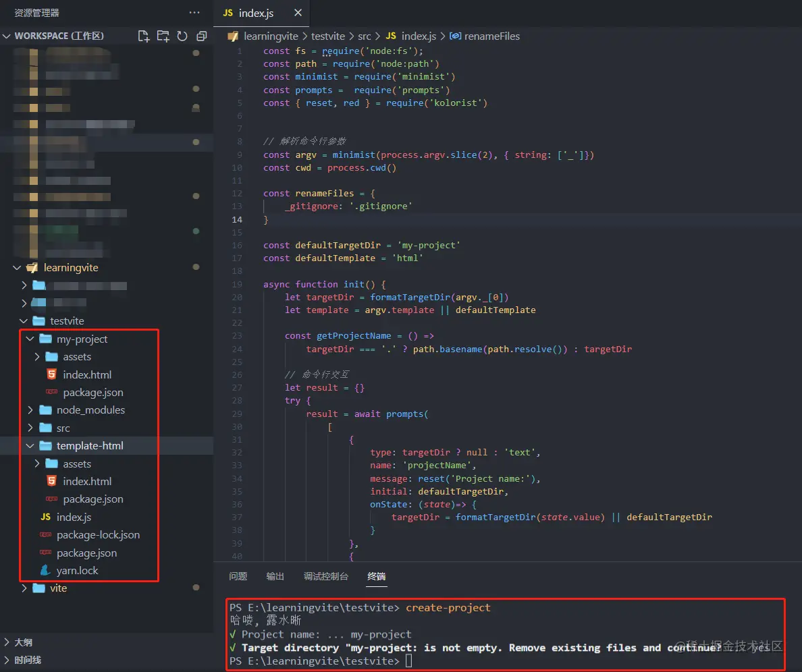802x672 pixels.
Task: Expand the 时间线 timeline section
Action: 7,660
